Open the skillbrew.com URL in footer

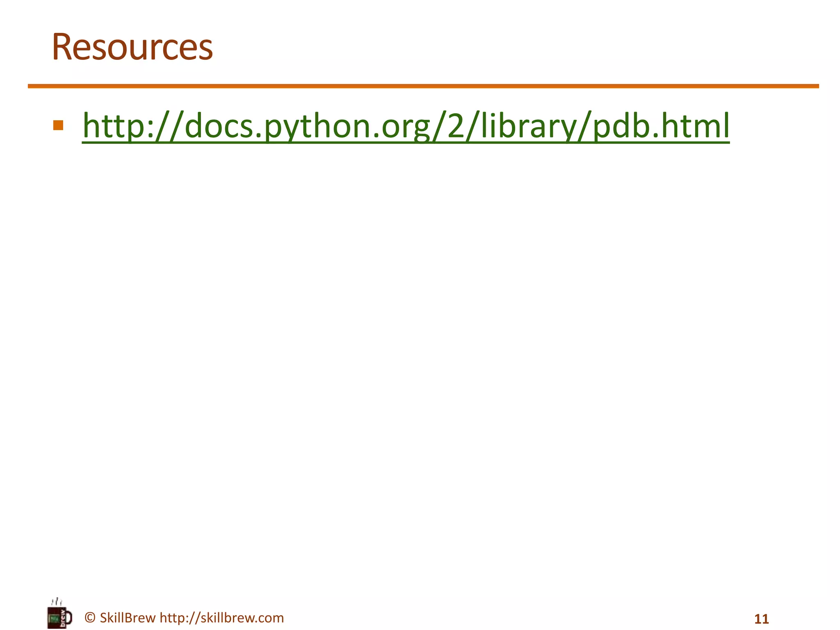221,618
